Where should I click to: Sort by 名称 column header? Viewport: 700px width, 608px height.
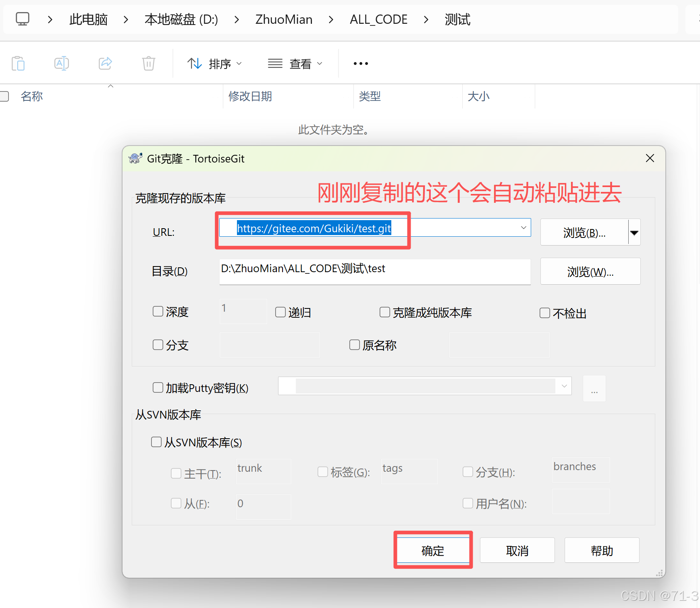click(x=32, y=96)
